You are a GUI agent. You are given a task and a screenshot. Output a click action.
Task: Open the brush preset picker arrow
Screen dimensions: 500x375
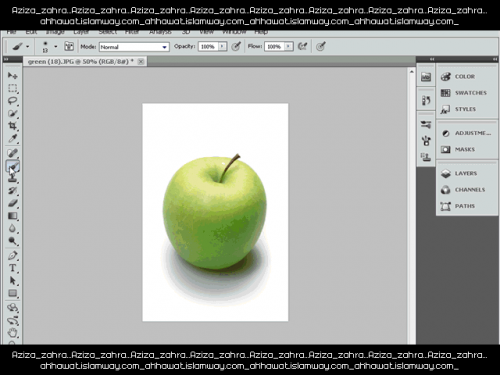56,47
